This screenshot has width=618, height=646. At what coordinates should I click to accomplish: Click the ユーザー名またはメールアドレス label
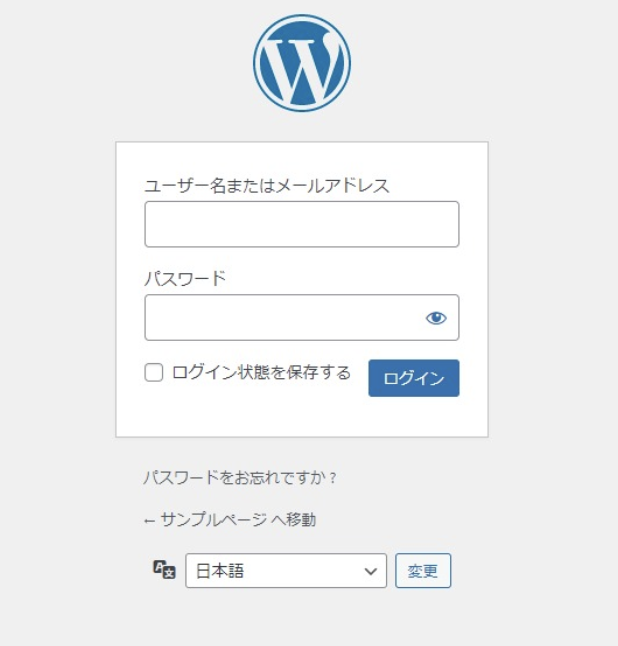pyautogui.click(x=267, y=186)
